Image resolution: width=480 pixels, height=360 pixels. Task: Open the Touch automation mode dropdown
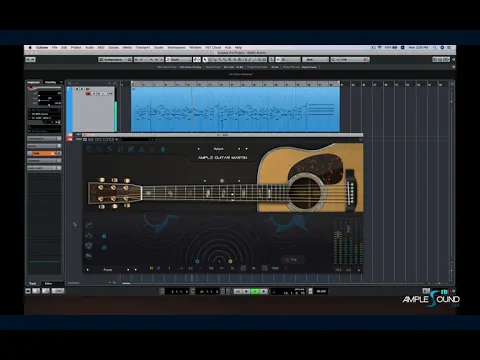coord(179,60)
